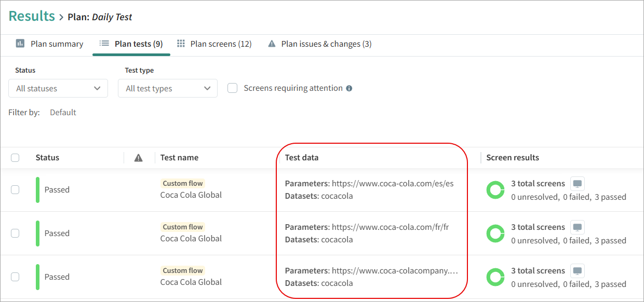644x302 pixels.
Task: Expand the All test types dropdown
Action: click(168, 88)
